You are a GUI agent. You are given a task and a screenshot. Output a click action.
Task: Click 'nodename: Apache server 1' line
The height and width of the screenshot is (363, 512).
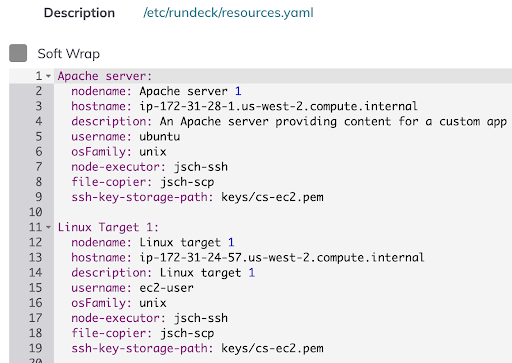pos(156,91)
